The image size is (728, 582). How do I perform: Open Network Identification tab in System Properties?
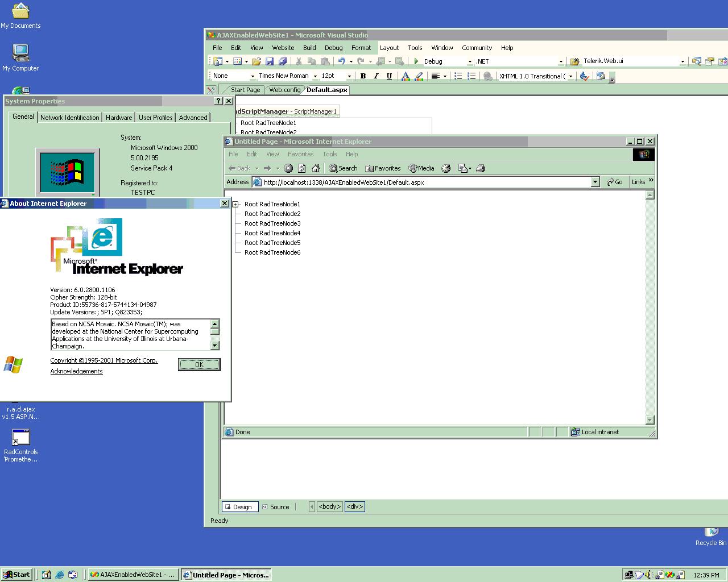tap(69, 118)
